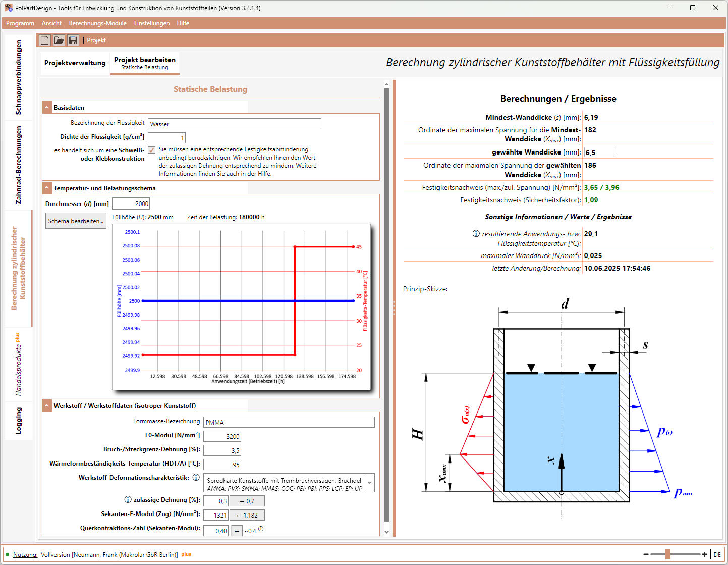Click info icon after the ~0,4 Querkontraktion value

coord(261,529)
